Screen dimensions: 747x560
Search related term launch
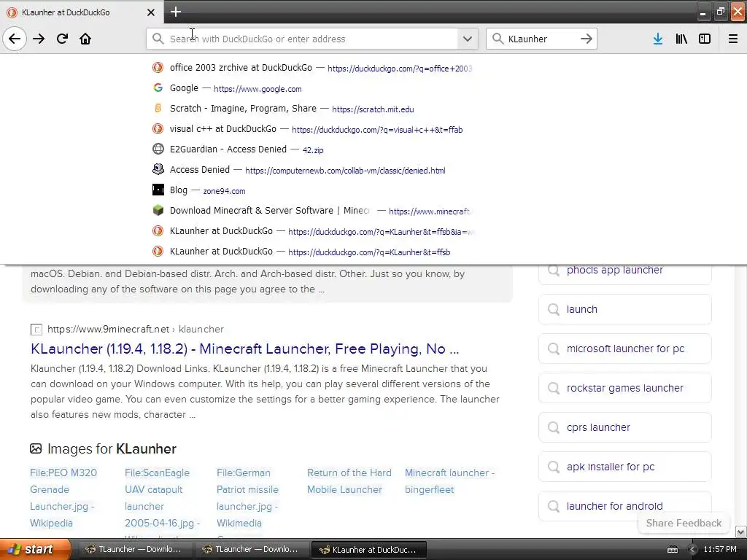pos(625,309)
